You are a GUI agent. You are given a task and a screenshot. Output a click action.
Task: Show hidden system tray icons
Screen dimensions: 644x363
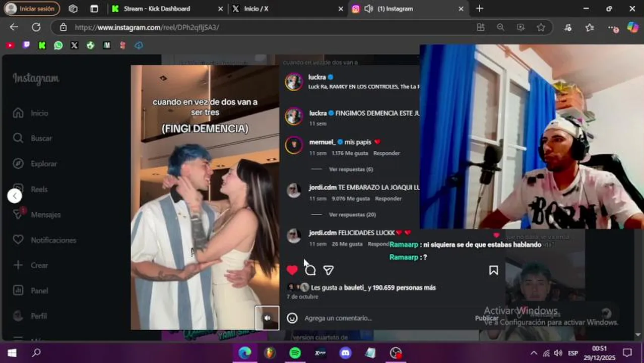click(x=534, y=353)
